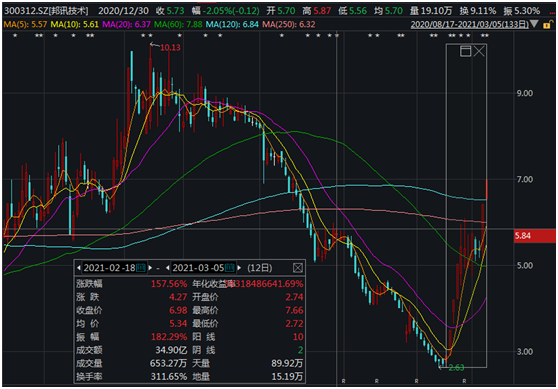Click the 阴线 count 2
Viewport: 558px width, 389px height.
[x=300, y=350]
